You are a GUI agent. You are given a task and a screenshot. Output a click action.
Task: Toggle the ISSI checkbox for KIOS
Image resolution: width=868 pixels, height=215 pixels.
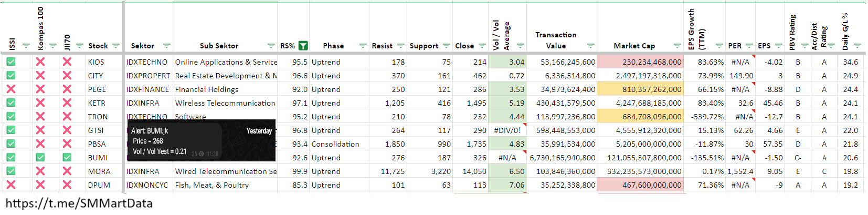(x=11, y=62)
